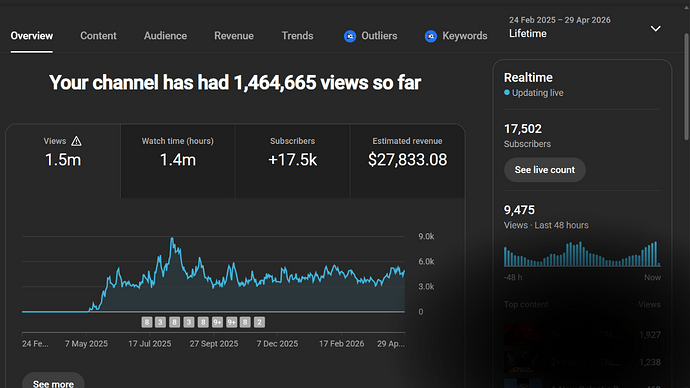
Task: Click the first video marker badge labeled 3
Action: point(161,322)
